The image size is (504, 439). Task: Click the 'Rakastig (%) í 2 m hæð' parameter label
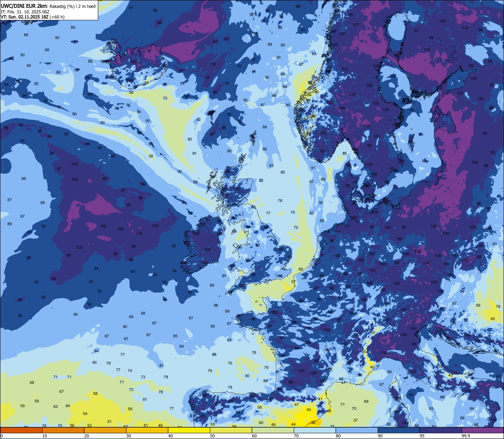tap(73, 6)
